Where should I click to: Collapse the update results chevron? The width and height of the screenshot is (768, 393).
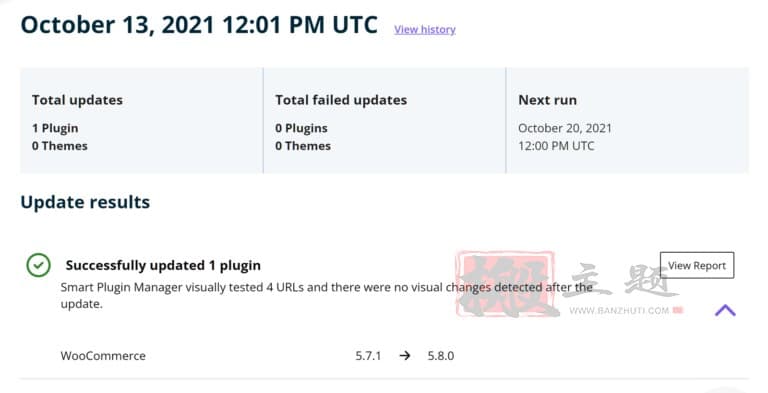[x=725, y=310]
